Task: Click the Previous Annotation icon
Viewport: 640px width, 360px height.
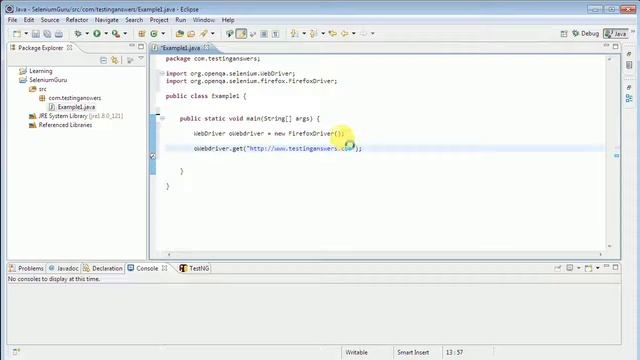Action: pyautogui.click(x=313, y=34)
